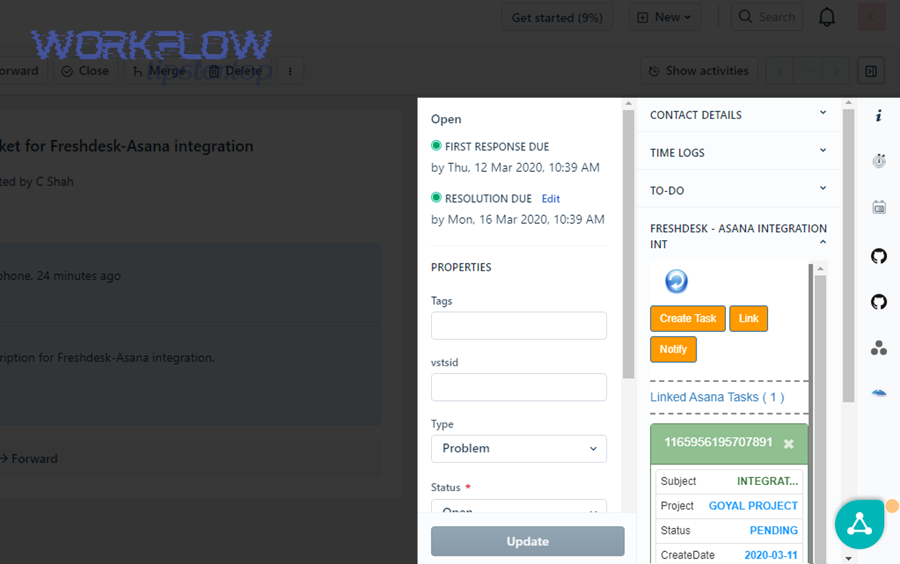Image resolution: width=900 pixels, height=564 pixels.
Task: Open the New dropdown
Action: (665, 17)
